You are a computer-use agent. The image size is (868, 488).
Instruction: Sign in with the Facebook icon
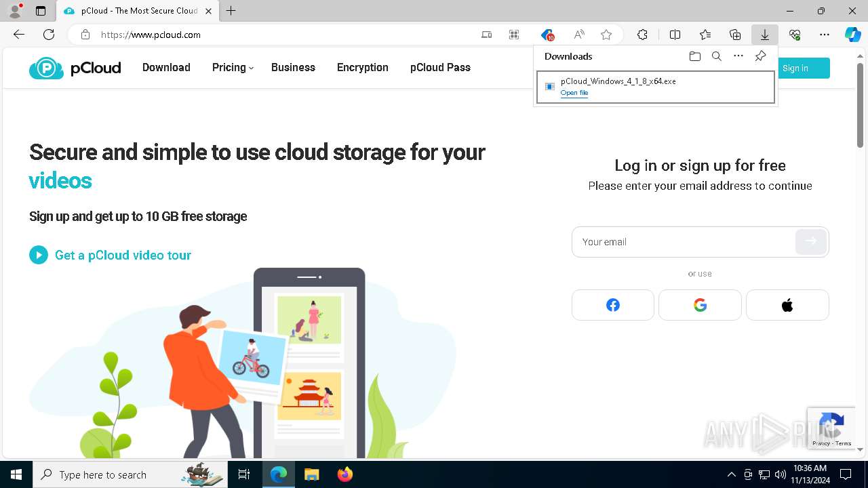tap(613, 305)
